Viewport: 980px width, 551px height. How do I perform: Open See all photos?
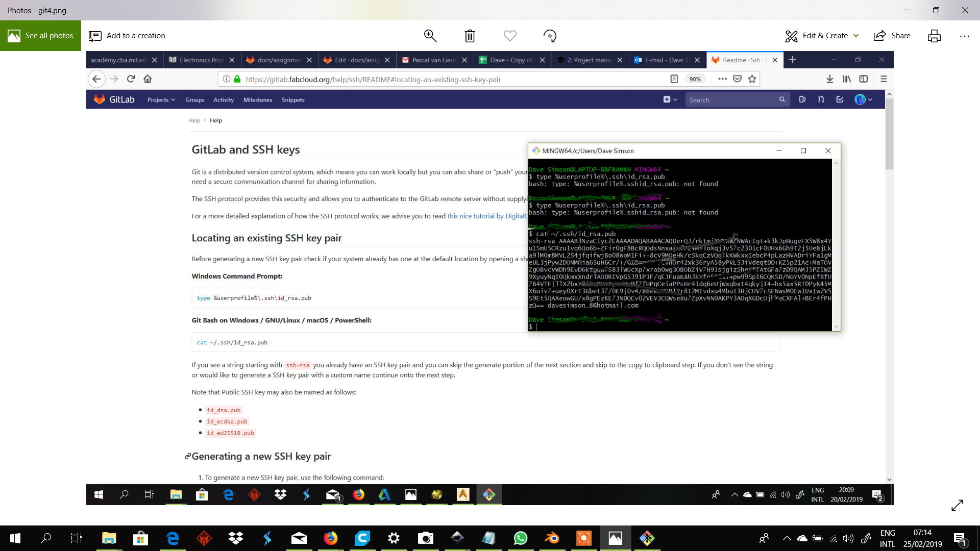(x=41, y=36)
